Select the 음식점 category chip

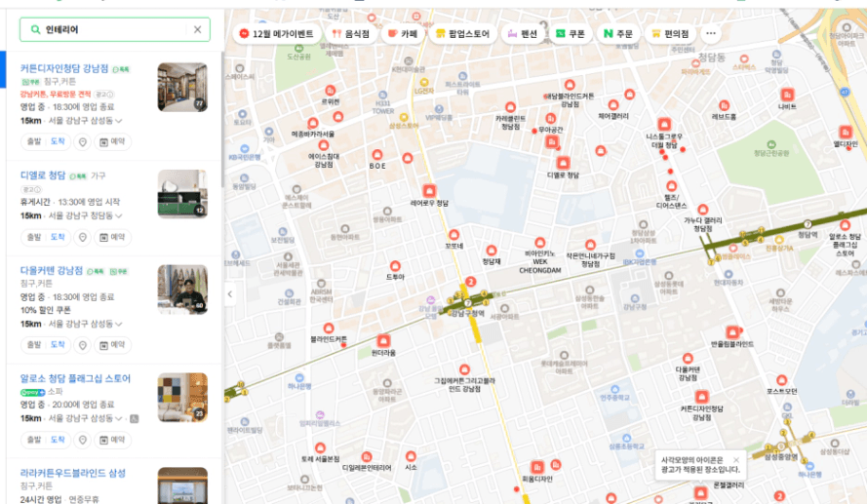pyautogui.click(x=350, y=34)
